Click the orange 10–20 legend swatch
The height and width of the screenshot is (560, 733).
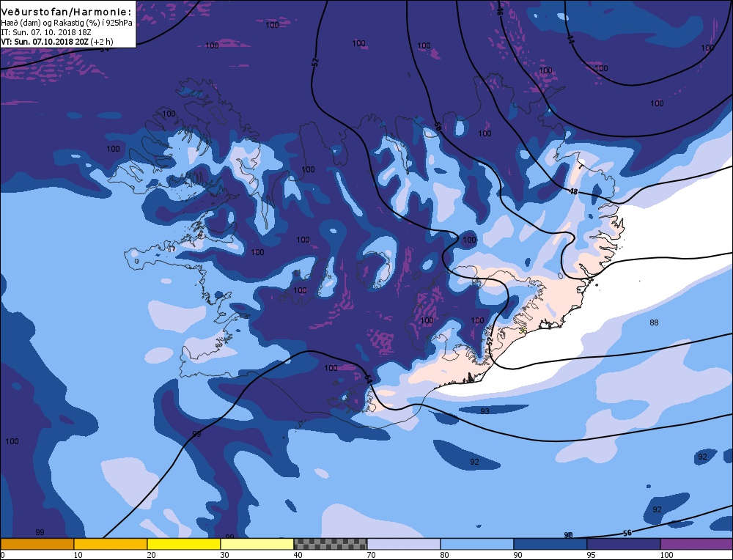pos(111,544)
